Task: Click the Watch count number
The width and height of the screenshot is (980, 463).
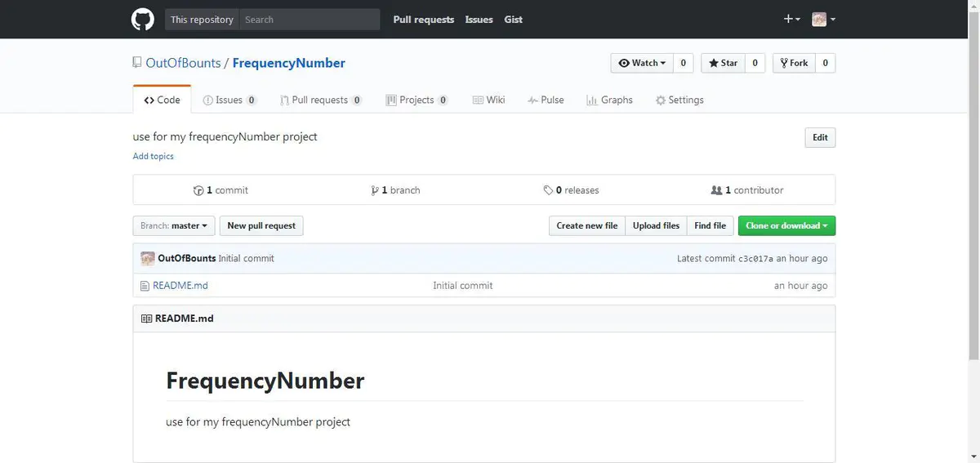Action: click(684, 63)
